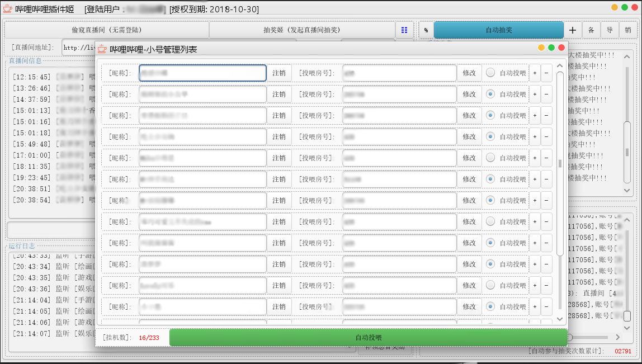
Task: Toggle 自动投喂 radio in the sixth row
Action: coord(490,179)
